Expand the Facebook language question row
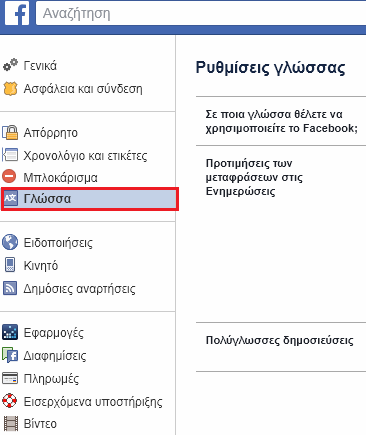The height and width of the screenshot is (435, 366). click(281, 121)
